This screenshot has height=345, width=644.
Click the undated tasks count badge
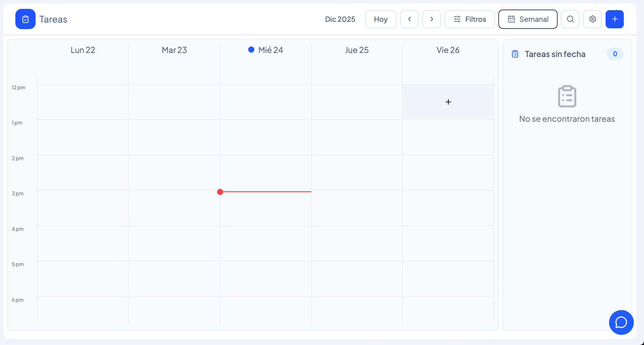pyautogui.click(x=614, y=54)
